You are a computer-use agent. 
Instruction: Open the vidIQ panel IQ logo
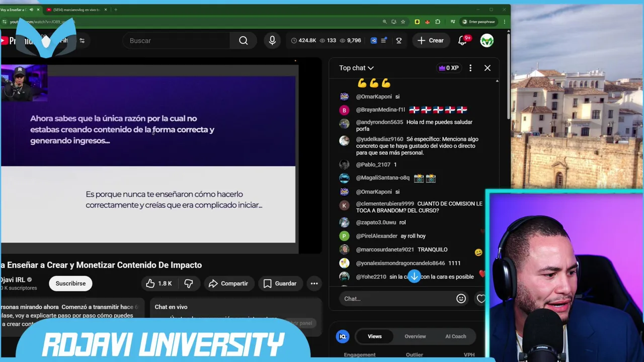point(343,336)
